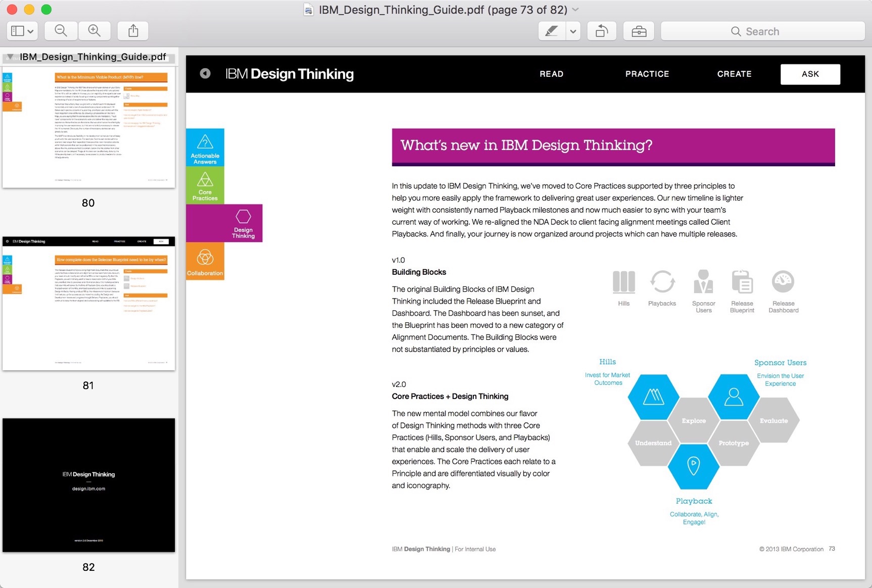The width and height of the screenshot is (872, 588).
Task: Select the page 81 thumbnail
Action: (x=89, y=304)
